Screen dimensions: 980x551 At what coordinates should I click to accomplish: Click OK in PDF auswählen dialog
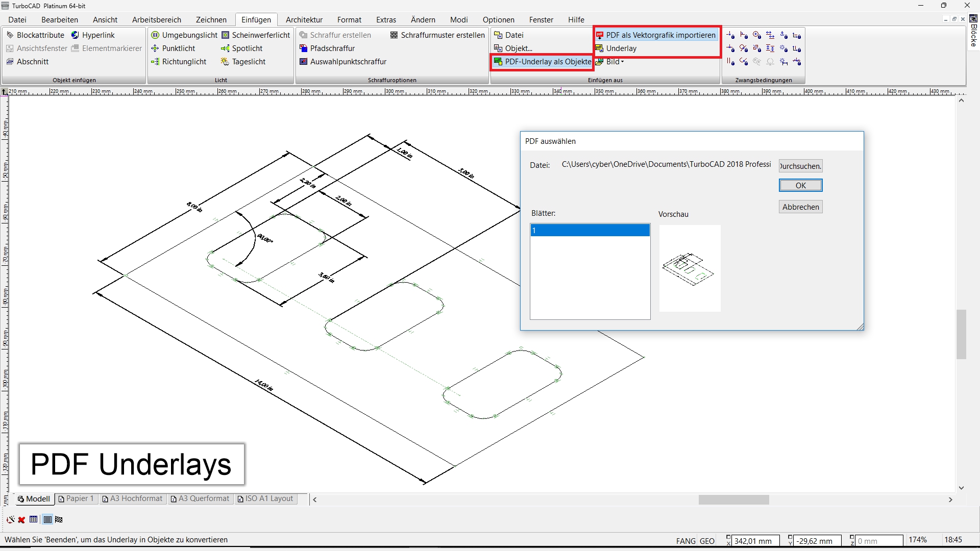coord(800,186)
